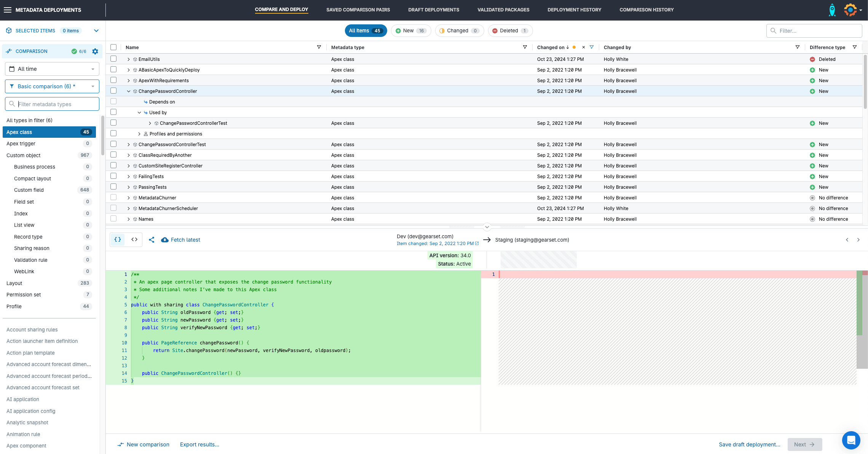Switch to XML code view icon
Screen dimensions: 868x454
134,240
